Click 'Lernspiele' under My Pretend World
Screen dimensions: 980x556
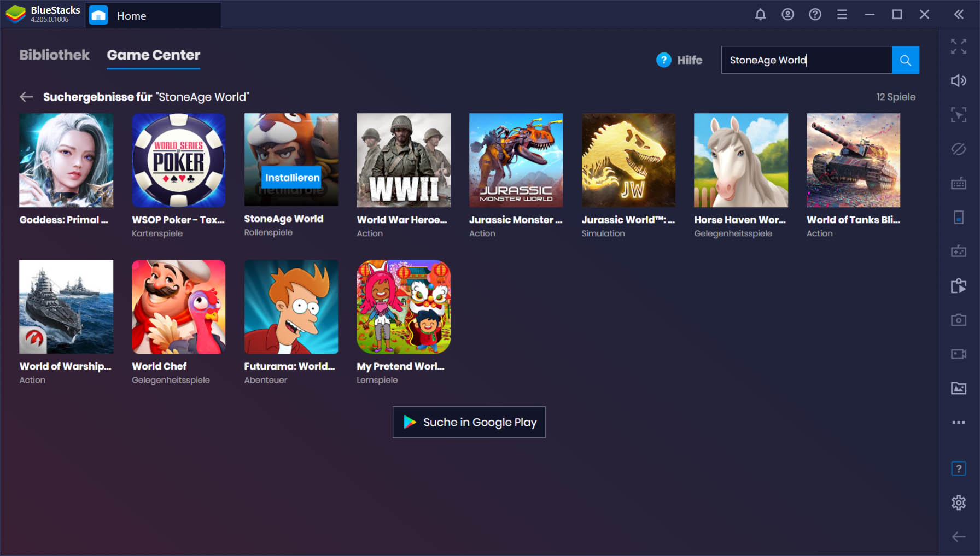pos(377,380)
